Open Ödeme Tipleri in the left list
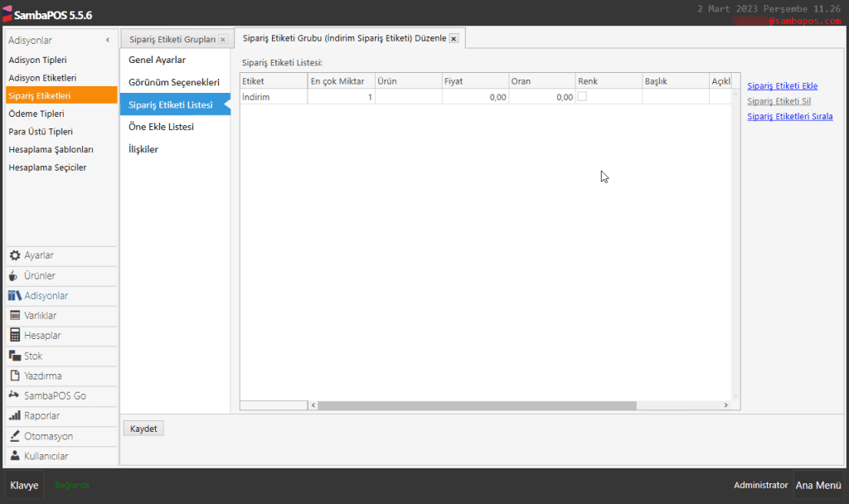849x504 pixels. pos(36,114)
